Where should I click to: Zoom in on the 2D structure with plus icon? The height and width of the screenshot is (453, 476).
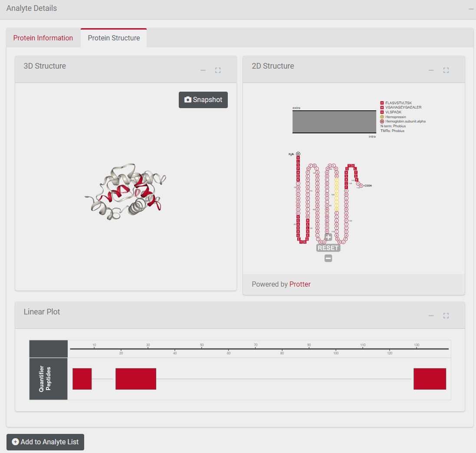click(x=328, y=237)
